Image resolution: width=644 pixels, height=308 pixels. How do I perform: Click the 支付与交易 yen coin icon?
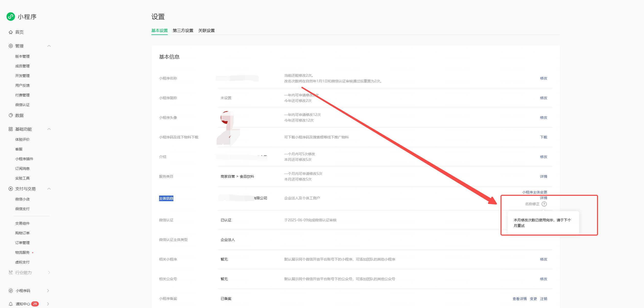11,189
